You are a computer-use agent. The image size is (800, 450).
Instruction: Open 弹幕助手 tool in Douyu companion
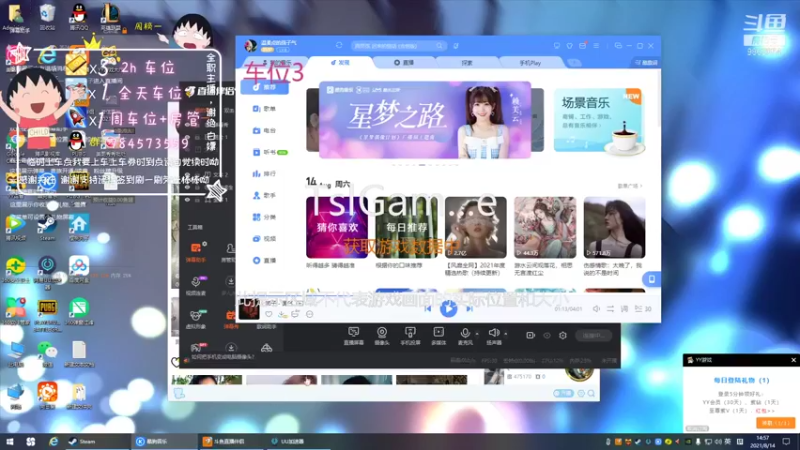(195, 252)
